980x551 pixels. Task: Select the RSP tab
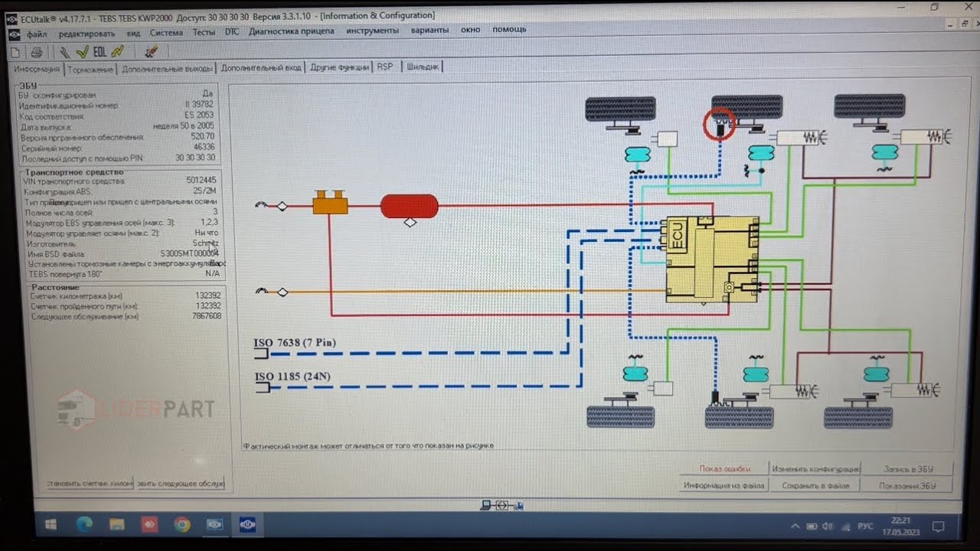384,67
